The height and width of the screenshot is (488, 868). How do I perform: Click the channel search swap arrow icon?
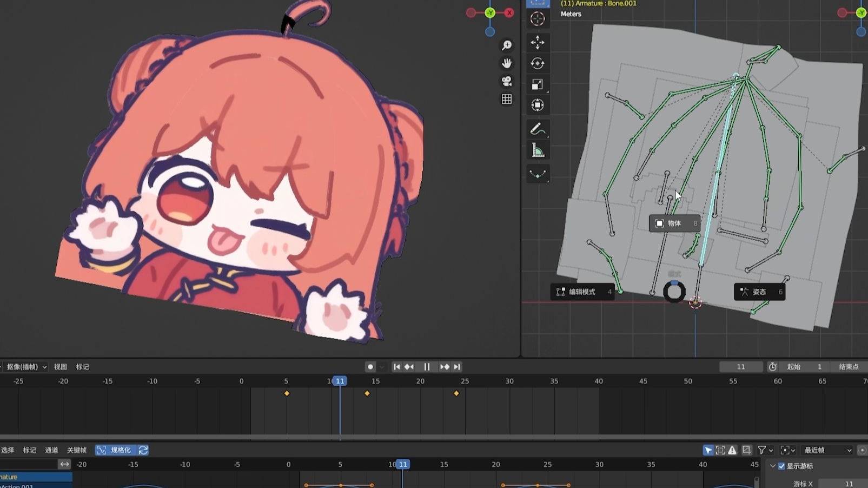[64, 464]
